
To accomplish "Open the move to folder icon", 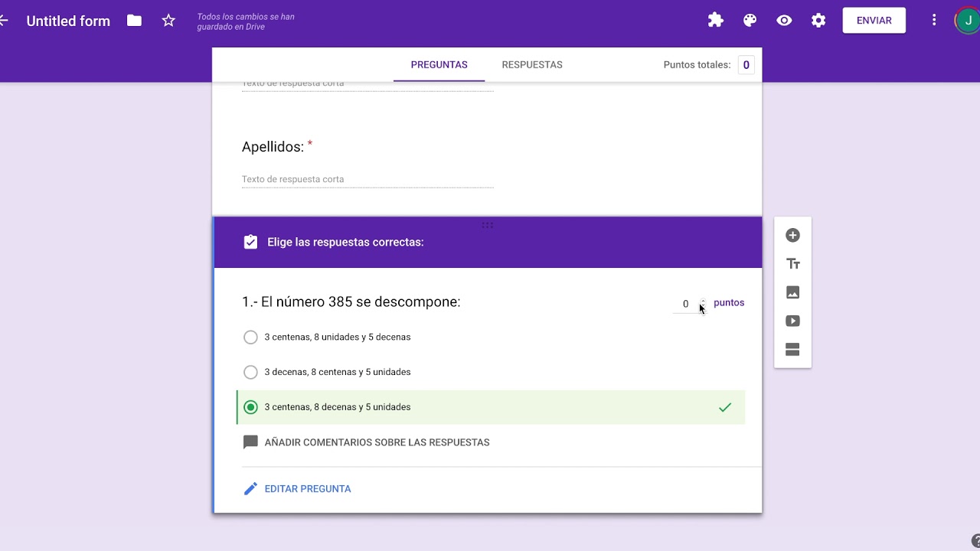I will point(134,21).
